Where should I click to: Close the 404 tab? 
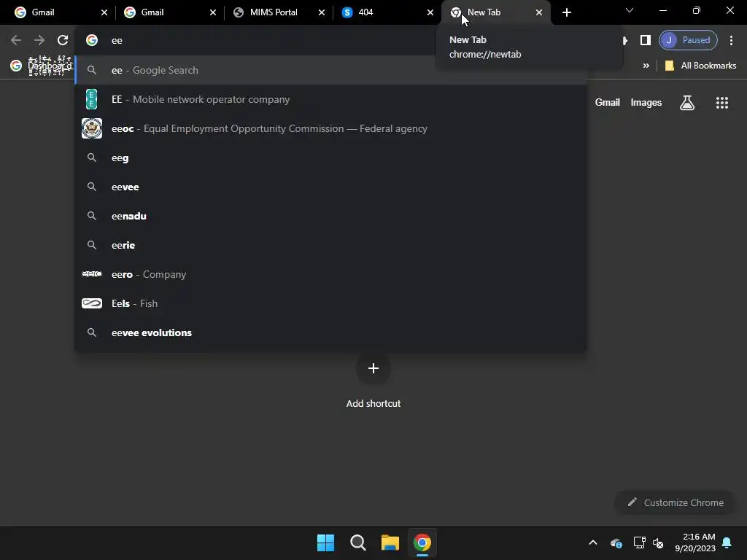[x=430, y=12]
